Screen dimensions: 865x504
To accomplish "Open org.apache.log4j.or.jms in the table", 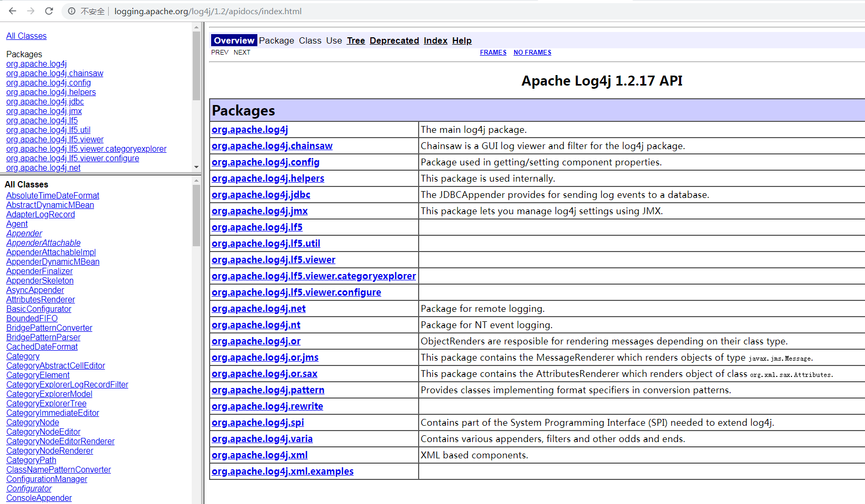I will (x=265, y=358).
